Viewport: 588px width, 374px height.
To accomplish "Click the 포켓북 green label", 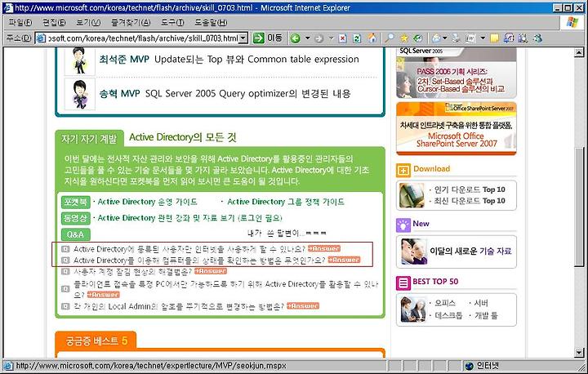I will click(75, 202).
